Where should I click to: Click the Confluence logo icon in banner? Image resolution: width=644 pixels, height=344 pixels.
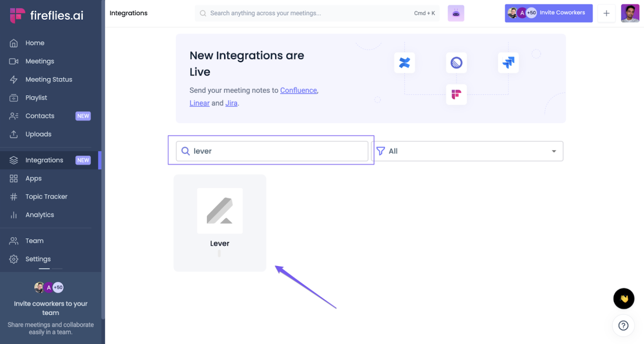click(405, 63)
